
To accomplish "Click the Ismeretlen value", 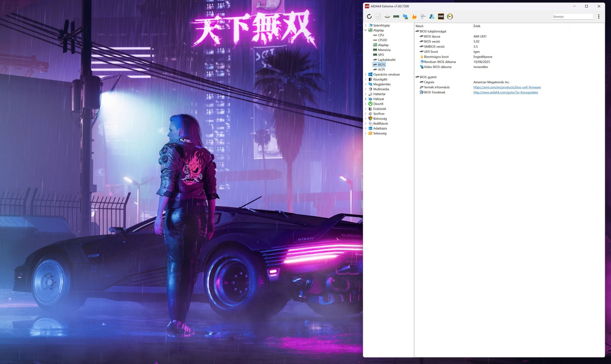I will point(481,67).
